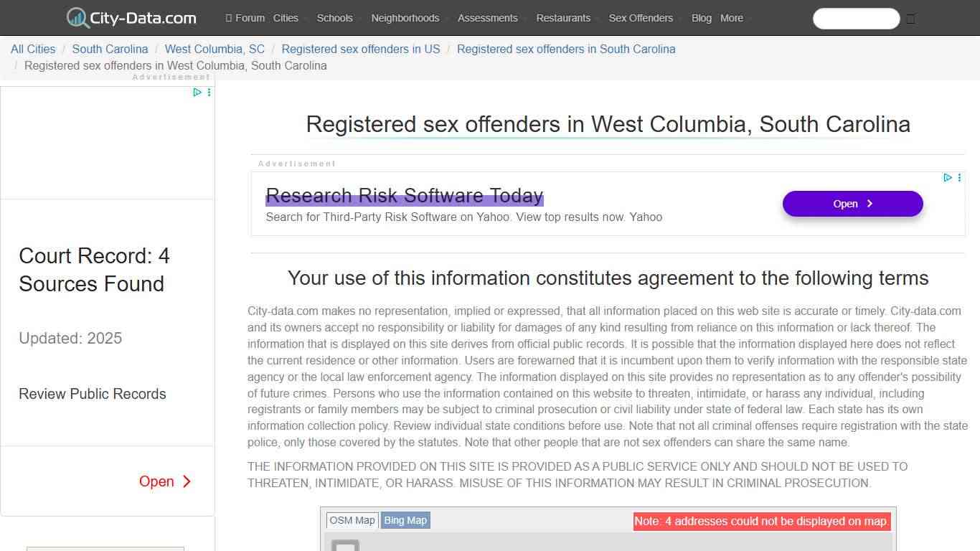This screenshot has width=980, height=551.
Task: Expand the More menu dropdown
Action: [x=732, y=18]
